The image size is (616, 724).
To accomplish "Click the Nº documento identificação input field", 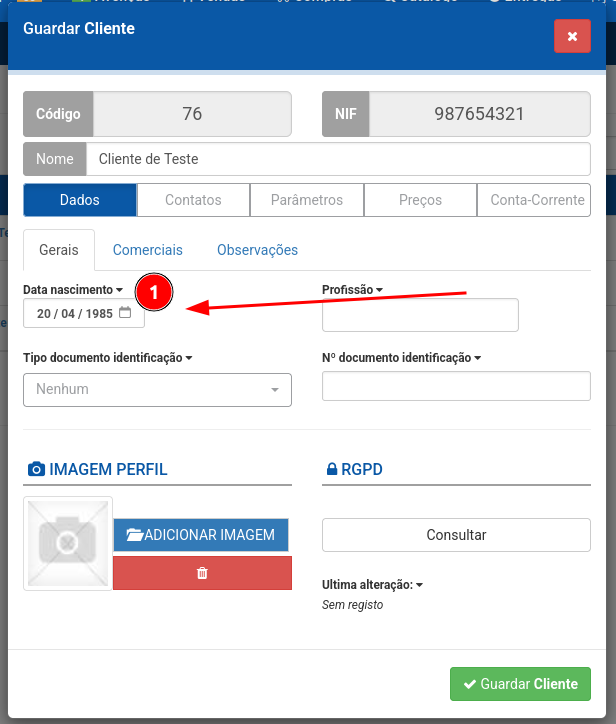I will click(x=456, y=386).
